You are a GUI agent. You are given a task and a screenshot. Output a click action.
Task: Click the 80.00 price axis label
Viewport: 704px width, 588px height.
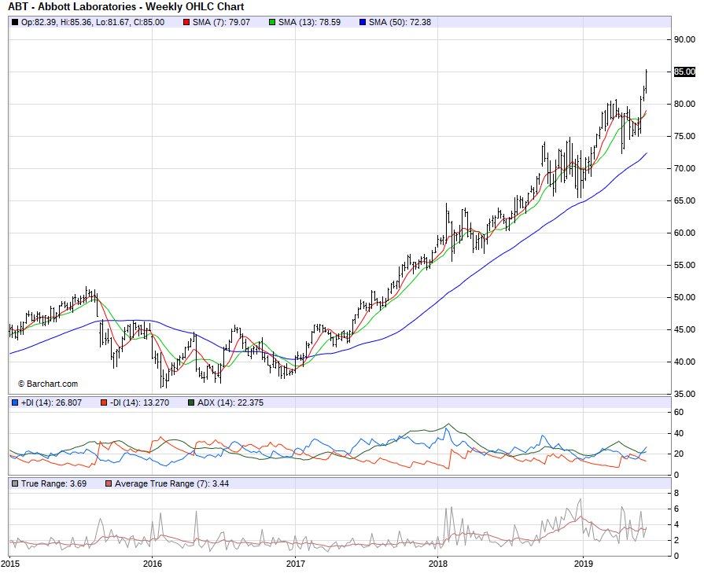point(684,104)
